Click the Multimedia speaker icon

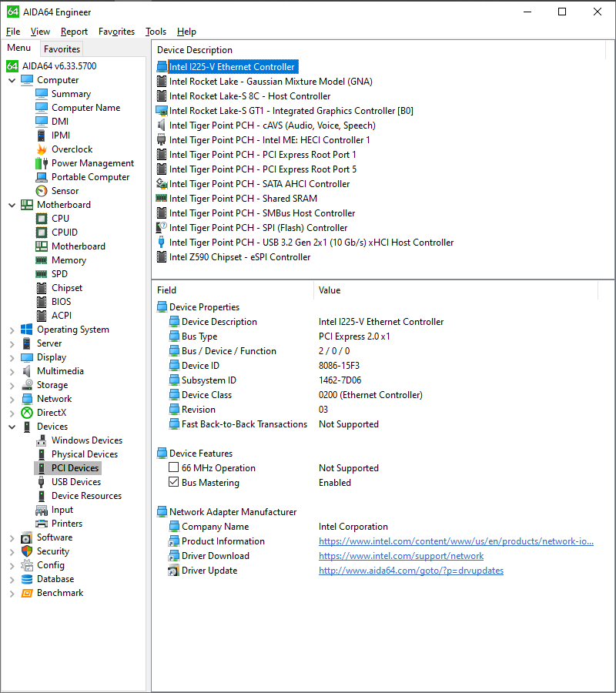27,371
